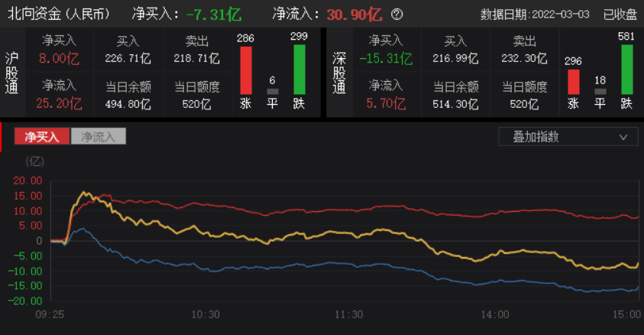Click the 14:00 time axis label
This screenshot has width=644, height=335.
coord(495,314)
